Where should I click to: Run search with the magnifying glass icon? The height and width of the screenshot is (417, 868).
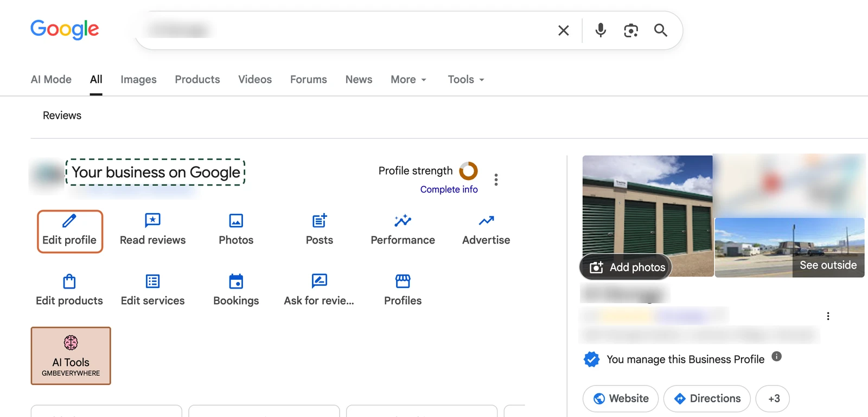[x=660, y=30]
